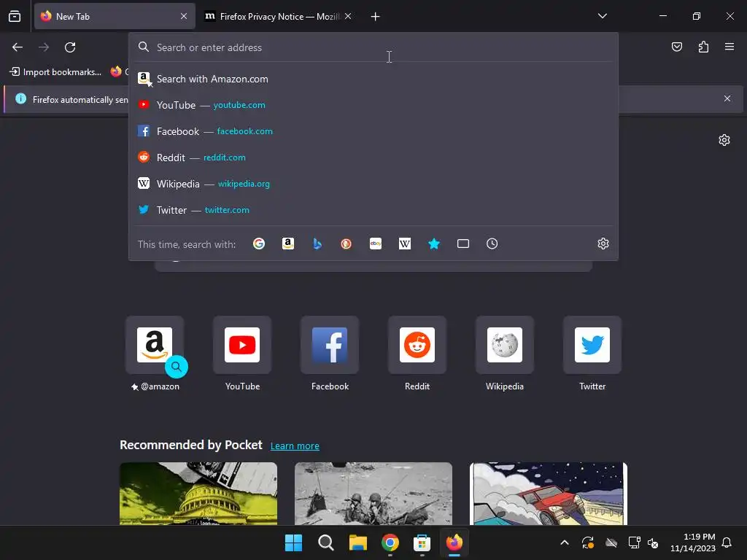
Task: Search in Bookmarks star icon
Action: (434, 244)
